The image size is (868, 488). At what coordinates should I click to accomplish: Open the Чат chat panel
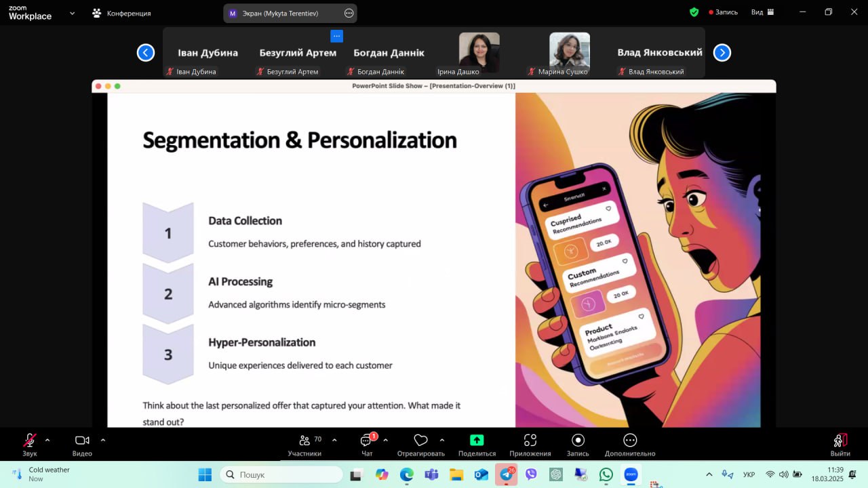click(367, 445)
